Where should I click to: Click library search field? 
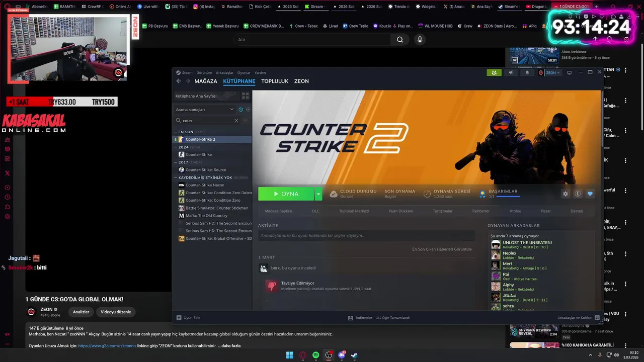(x=207, y=121)
